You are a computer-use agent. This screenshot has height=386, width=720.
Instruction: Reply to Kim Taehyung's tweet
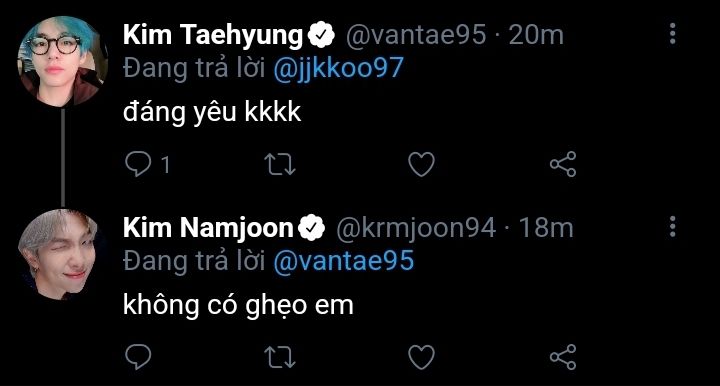click(138, 164)
